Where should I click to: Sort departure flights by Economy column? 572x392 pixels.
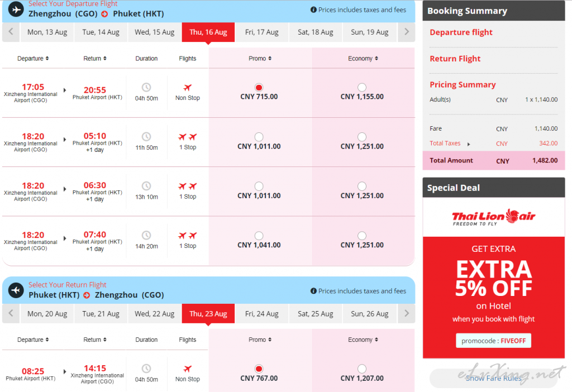(x=363, y=58)
